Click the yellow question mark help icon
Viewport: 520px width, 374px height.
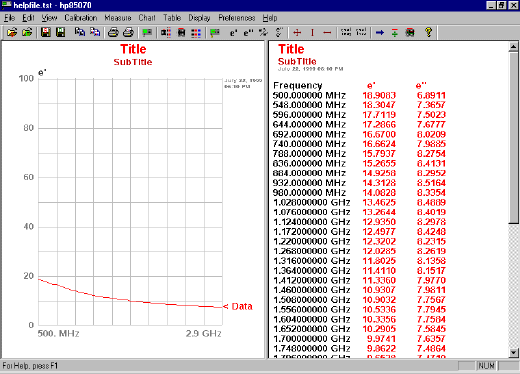(x=429, y=32)
